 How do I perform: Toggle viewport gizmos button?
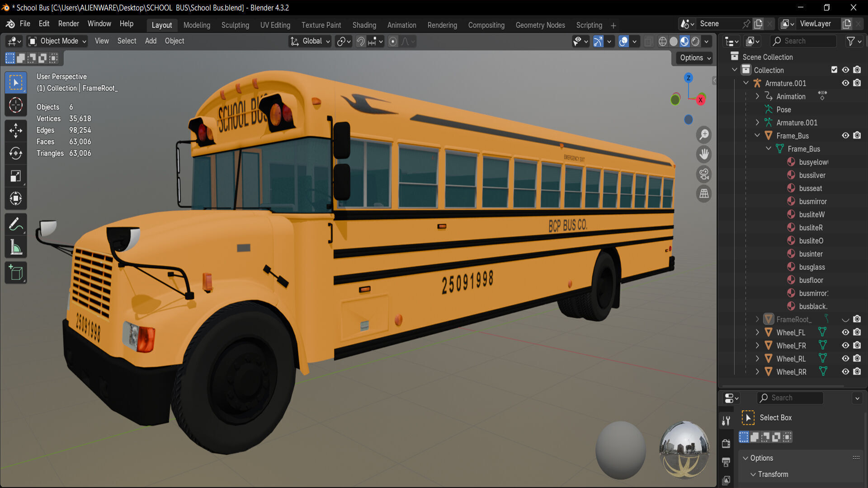[598, 42]
